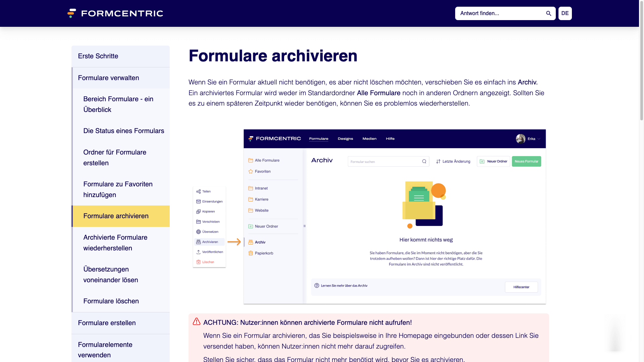Go to 'Bereich Formulare - ein Überblick'

(120, 104)
